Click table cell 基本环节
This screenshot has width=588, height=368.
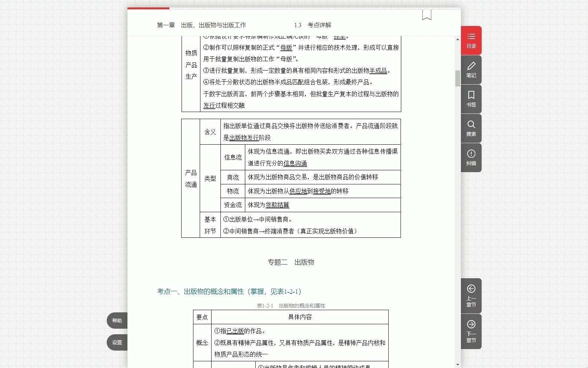[210, 225]
